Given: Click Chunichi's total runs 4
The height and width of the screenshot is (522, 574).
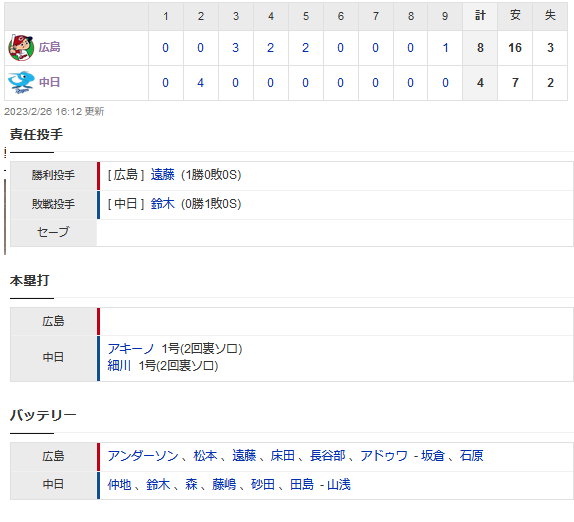Looking at the screenshot, I should 480,83.
